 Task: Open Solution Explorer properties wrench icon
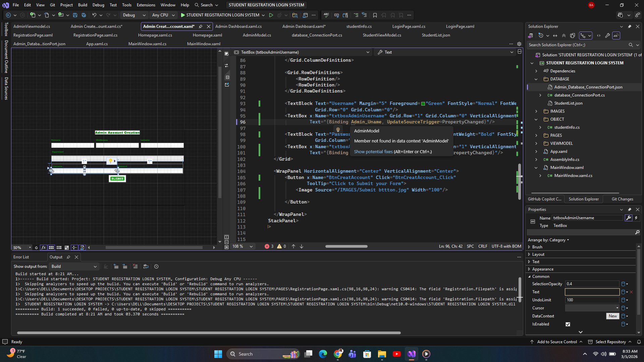[x=607, y=36]
